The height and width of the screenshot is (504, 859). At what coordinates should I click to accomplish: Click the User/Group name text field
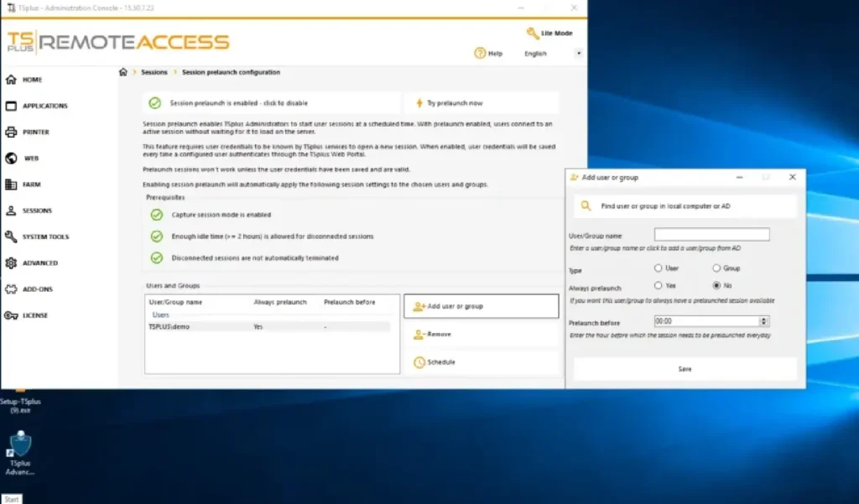pos(711,235)
